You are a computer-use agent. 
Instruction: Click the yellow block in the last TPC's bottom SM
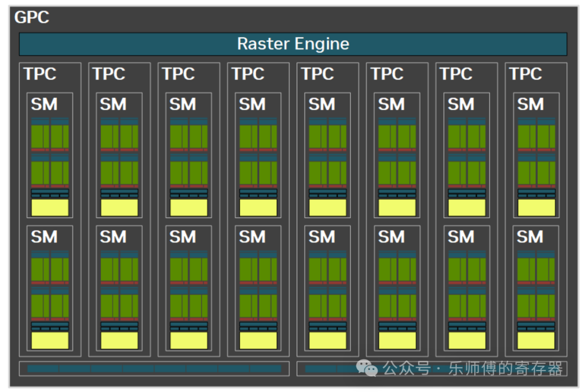(x=536, y=340)
